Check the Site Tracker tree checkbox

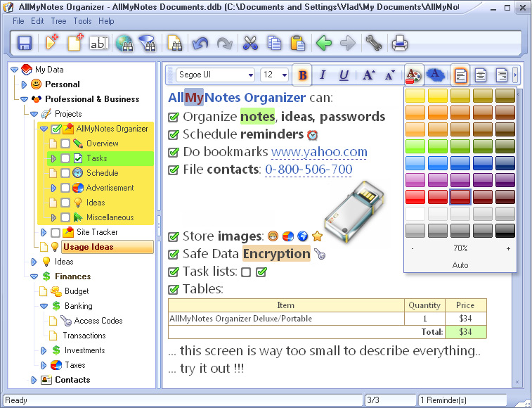coord(56,232)
